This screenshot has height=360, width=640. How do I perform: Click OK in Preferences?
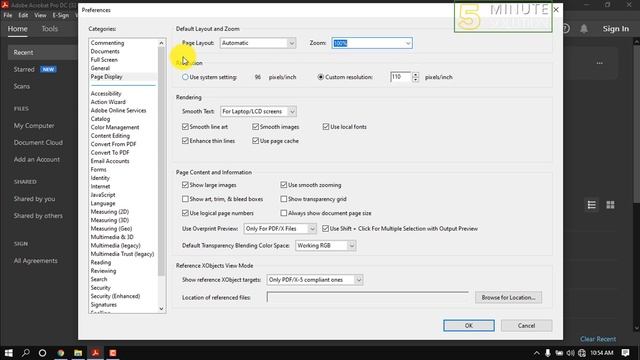469,325
